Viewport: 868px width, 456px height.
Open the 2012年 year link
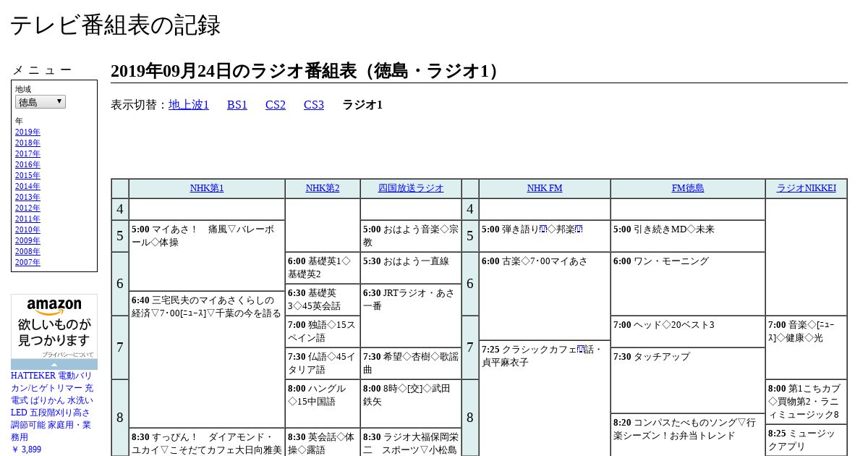click(x=27, y=208)
